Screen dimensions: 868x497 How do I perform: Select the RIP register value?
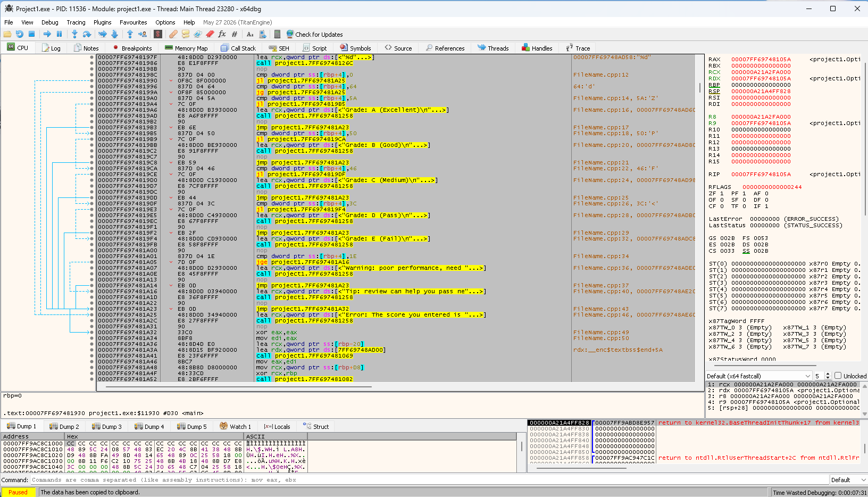coord(761,175)
